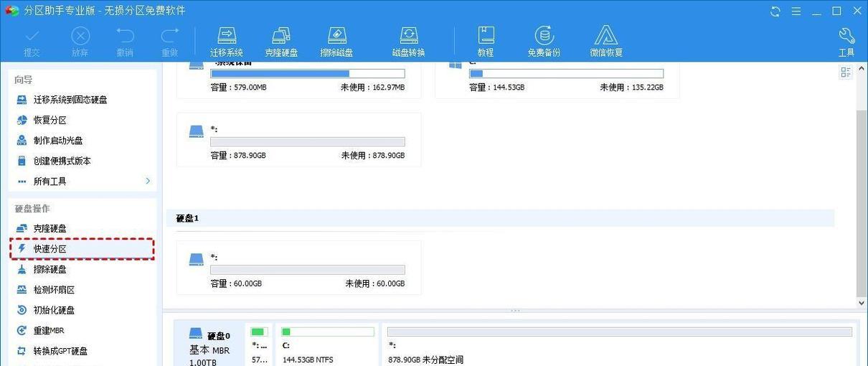Select 878.90GB 未分配空间 block in disk map
Screen dimensions: 868x366
619,346
